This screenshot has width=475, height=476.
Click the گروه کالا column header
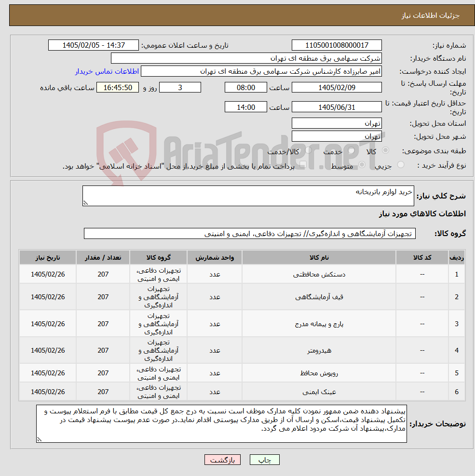[158, 257]
